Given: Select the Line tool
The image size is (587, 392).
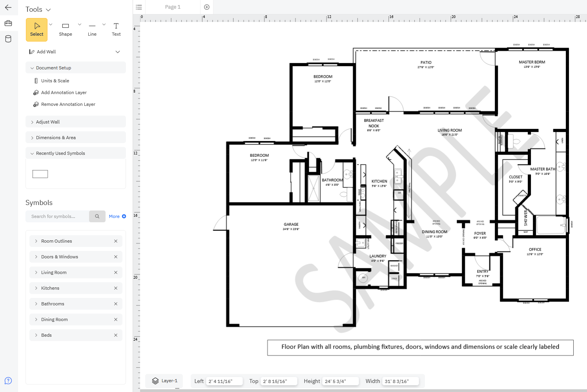Looking at the screenshot, I should [92, 29].
